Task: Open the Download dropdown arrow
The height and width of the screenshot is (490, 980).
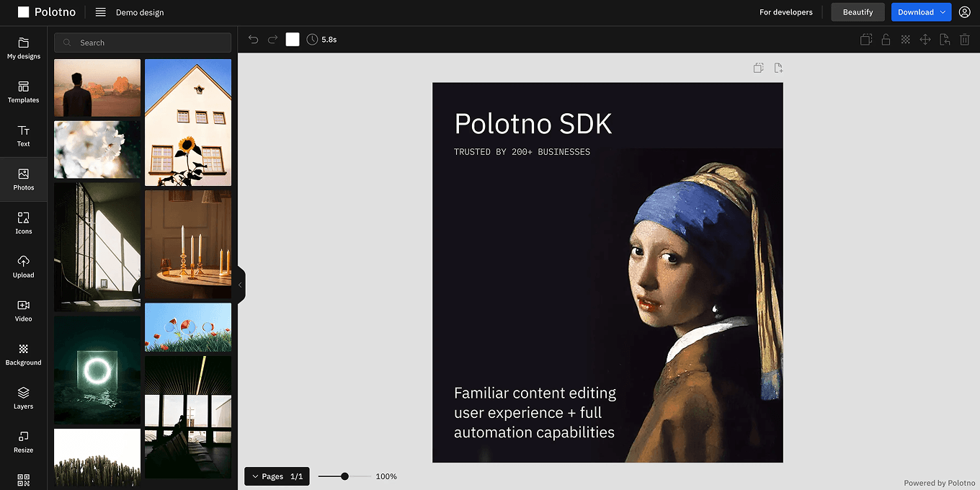Action: (x=943, y=12)
